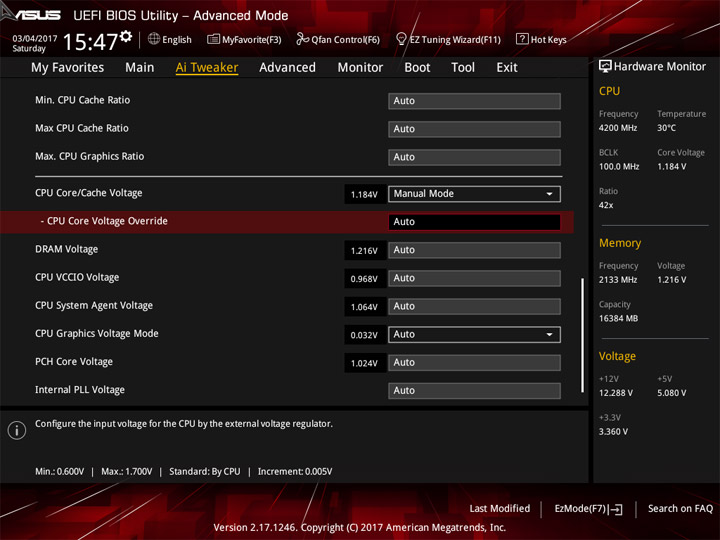Click the CPU Temperature 30°C value

(666, 128)
